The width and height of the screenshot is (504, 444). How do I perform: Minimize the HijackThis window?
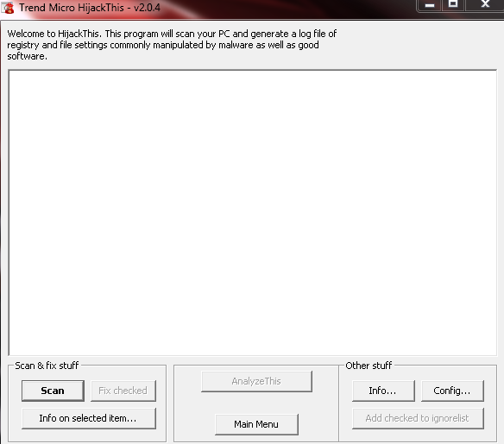coord(430,5)
